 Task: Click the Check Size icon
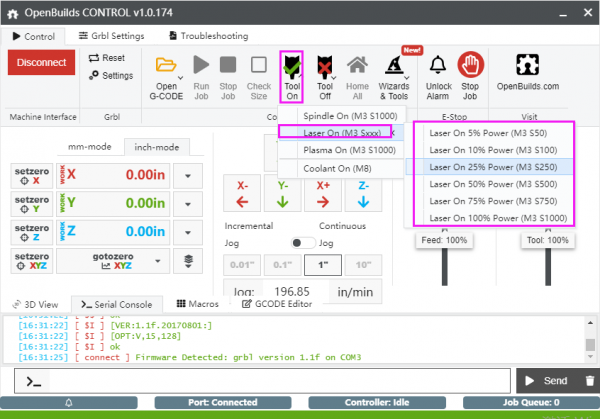[259, 65]
